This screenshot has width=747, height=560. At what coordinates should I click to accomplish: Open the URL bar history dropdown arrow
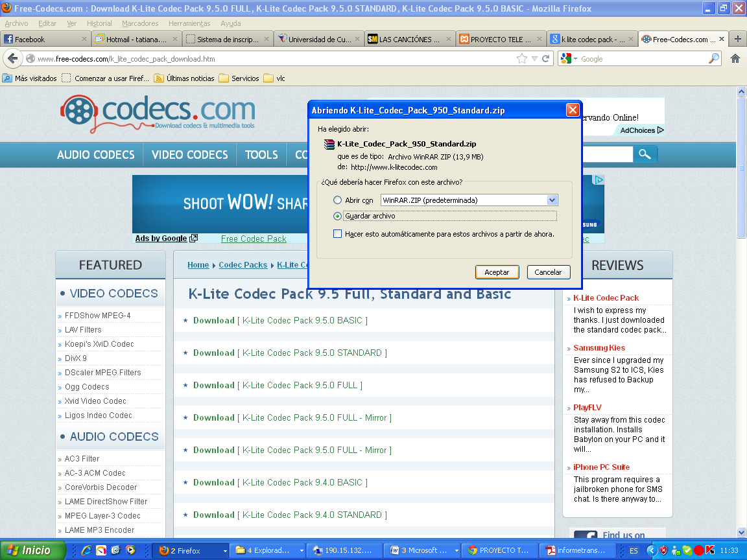pyautogui.click(x=534, y=58)
